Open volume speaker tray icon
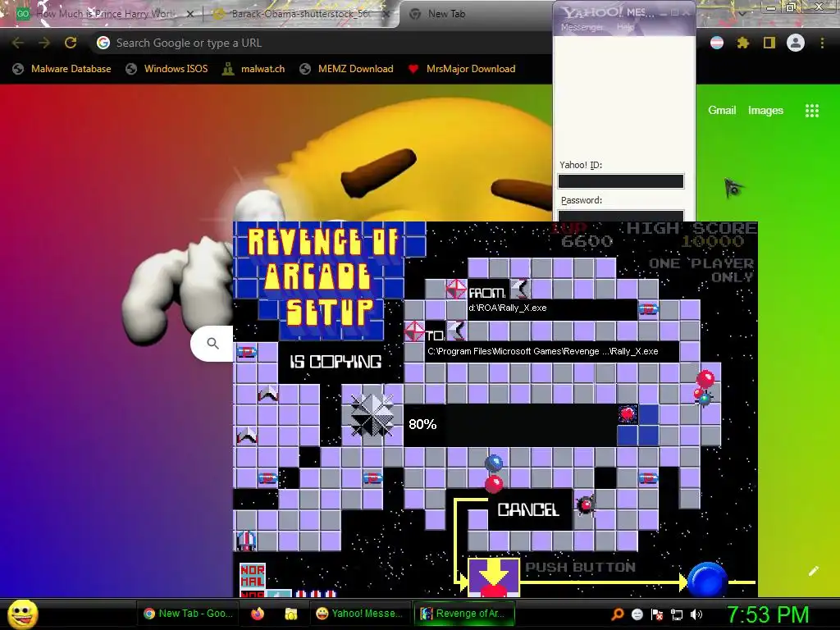 696,614
